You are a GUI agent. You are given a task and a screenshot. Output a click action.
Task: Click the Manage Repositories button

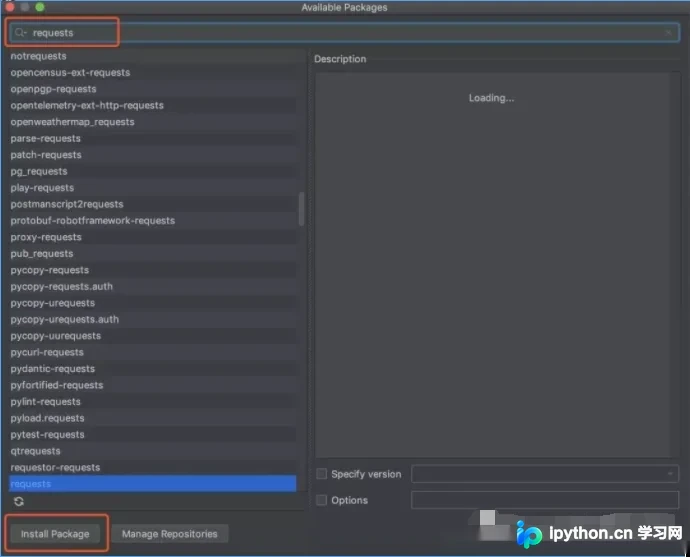(x=170, y=534)
